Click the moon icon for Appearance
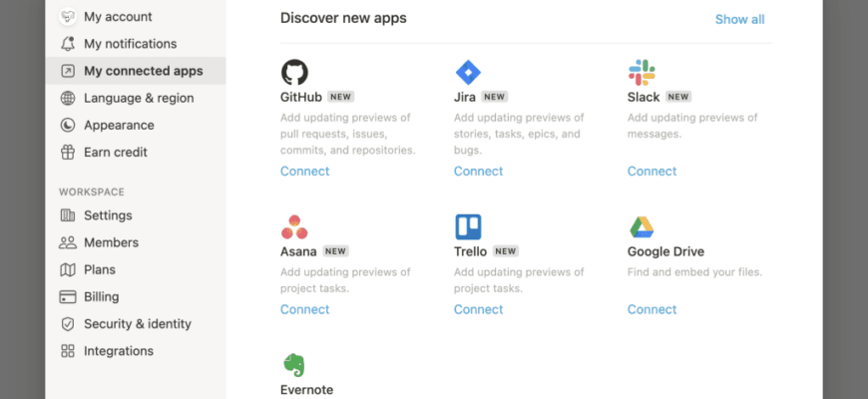This screenshot has width=868, height=399. point(68,125)
